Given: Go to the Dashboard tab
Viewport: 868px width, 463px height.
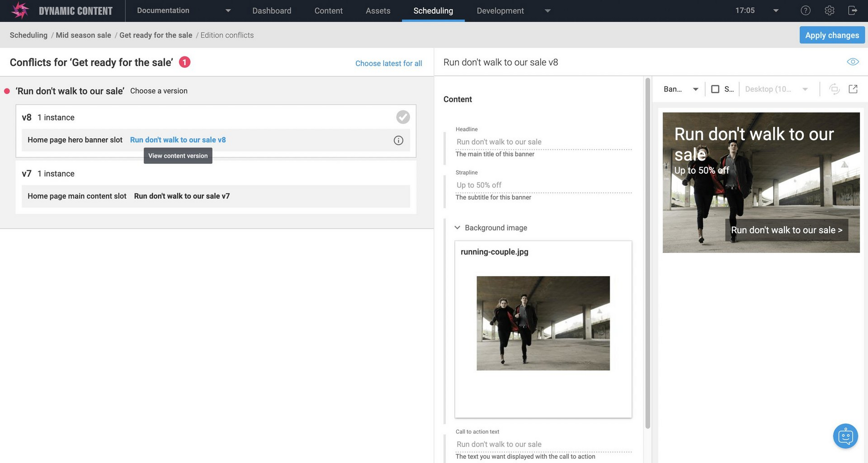Looking at the screenshot, I should [271, 11].
